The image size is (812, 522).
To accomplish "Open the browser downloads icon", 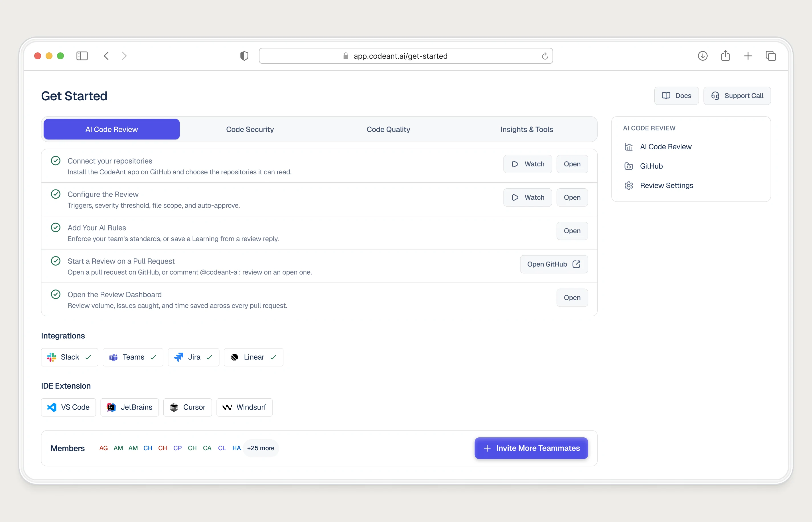I will [x=703, y=56].
